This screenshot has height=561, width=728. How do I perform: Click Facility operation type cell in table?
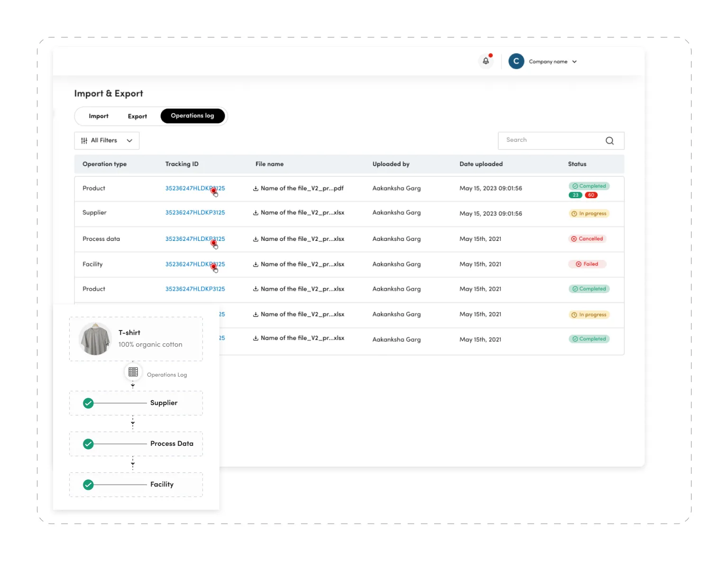click(92, 264)
